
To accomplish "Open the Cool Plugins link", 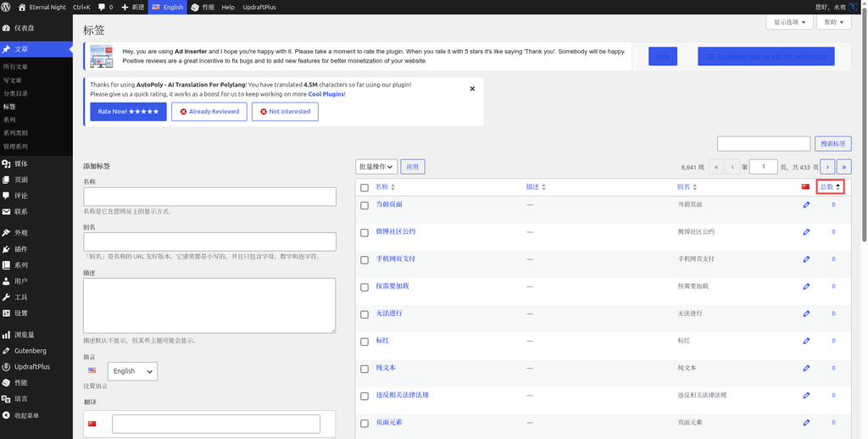I will coord(326,94).
